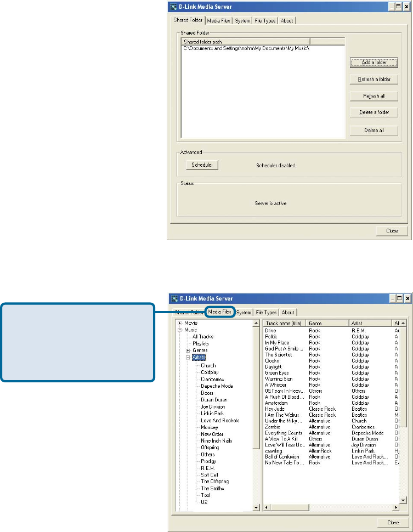Open About tab in upper window

point(287,21)
